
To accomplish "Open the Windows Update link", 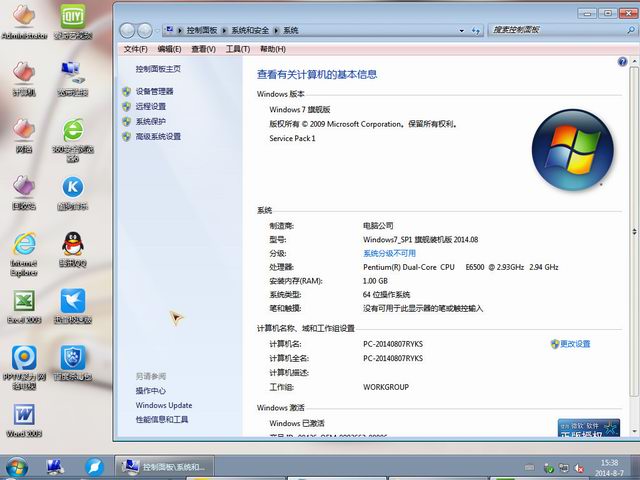I will [164, 405].
